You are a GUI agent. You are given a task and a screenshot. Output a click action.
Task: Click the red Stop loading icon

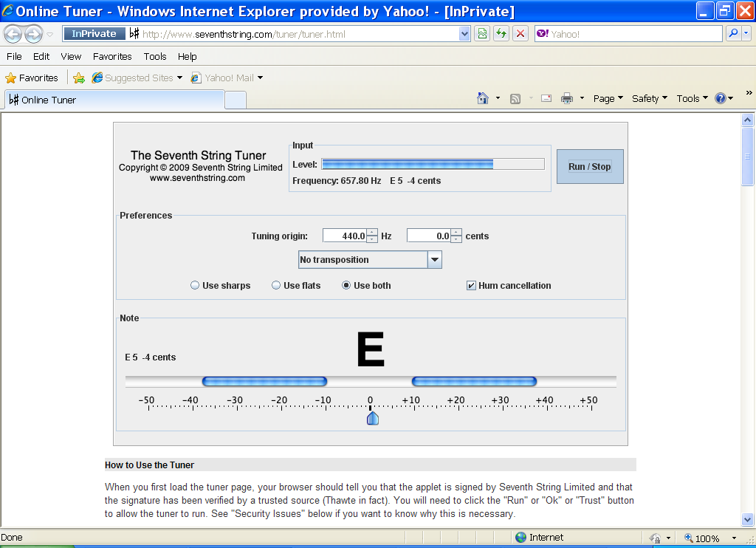click(520, 34)
